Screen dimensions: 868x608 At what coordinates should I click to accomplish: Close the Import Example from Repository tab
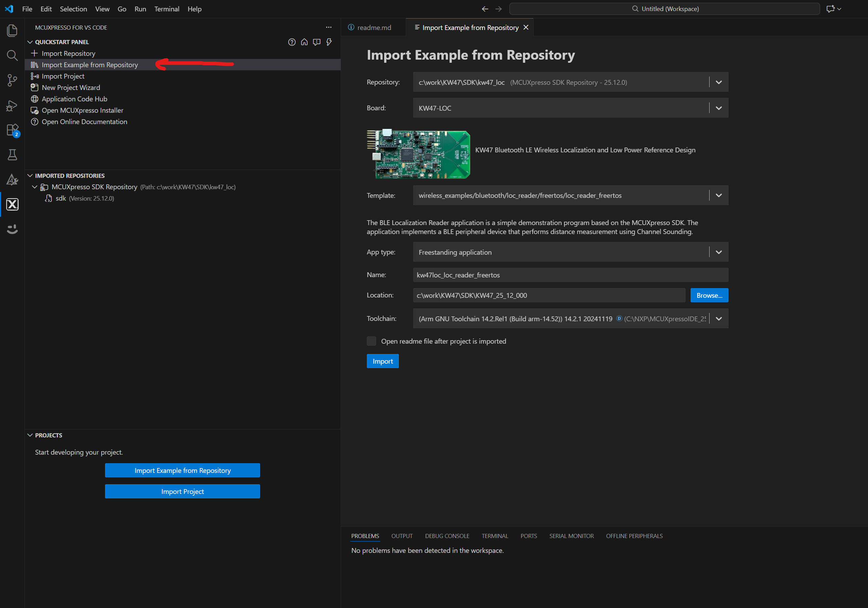(526, 27)
